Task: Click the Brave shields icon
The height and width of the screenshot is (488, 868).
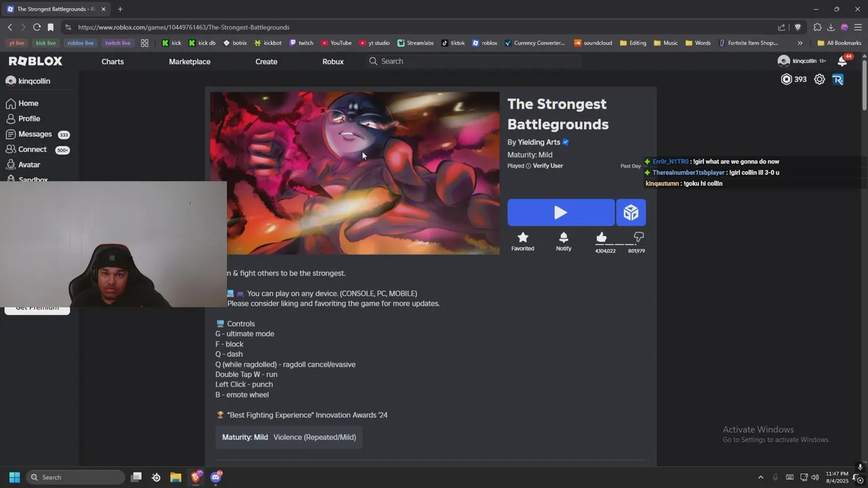Action: point(797,27)
